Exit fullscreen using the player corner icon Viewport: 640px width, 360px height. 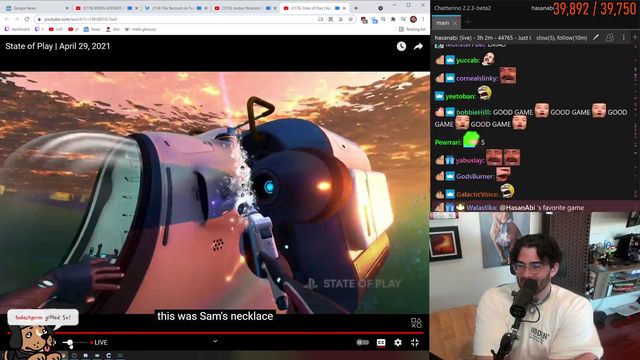tap(415, 343)
